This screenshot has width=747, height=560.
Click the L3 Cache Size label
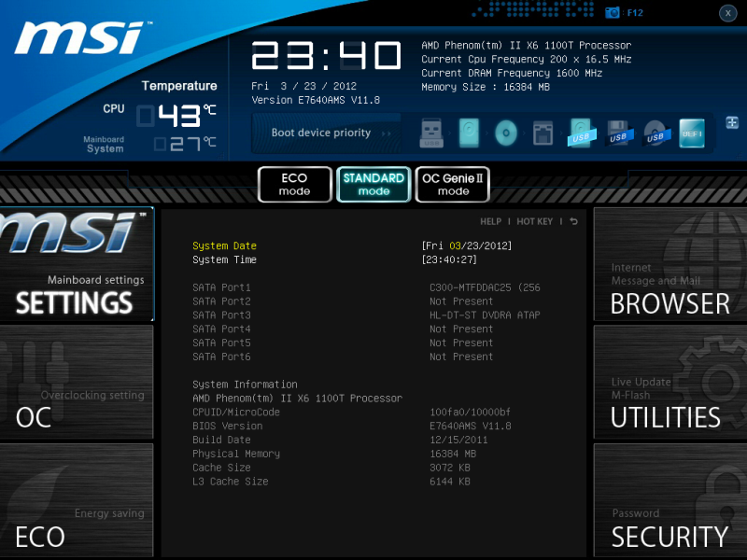coord(231,482)
